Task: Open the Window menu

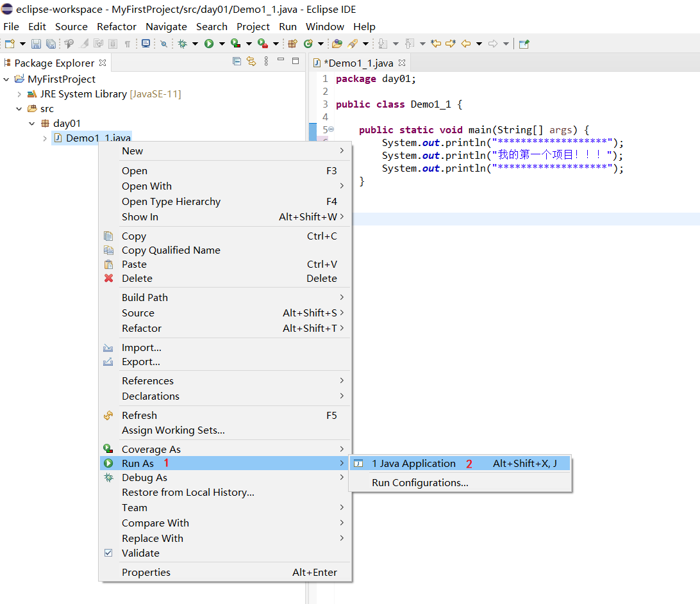Action: click(324, 27)
